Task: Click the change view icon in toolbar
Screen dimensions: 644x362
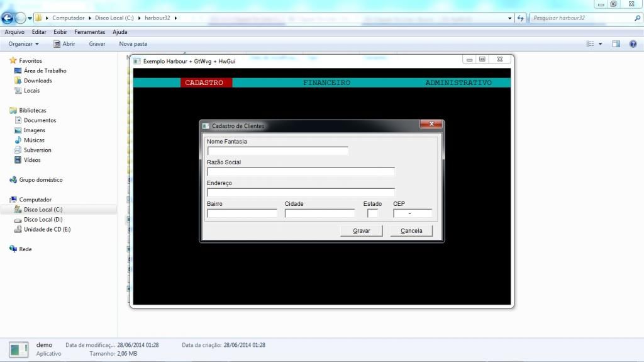Action: pos(590,44)
